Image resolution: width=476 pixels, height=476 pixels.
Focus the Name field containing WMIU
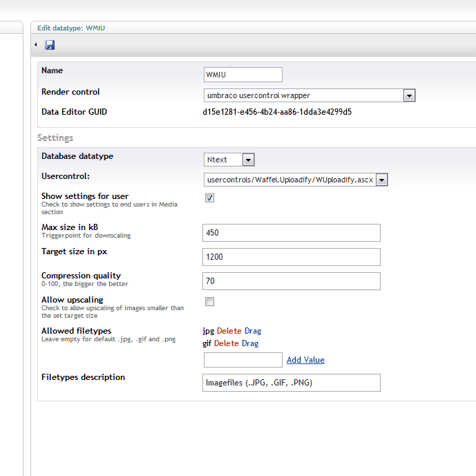click(x=243, y=75)
